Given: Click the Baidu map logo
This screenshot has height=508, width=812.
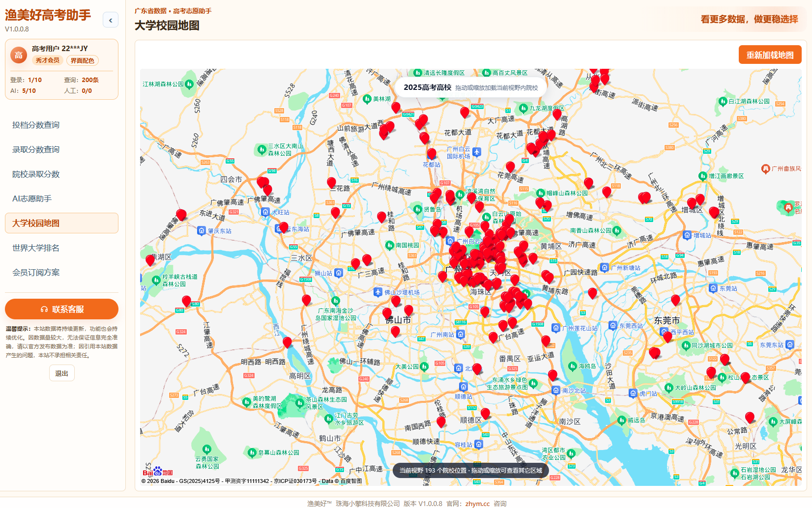Looking at the screenshot, I should click(x=158, y=471).
